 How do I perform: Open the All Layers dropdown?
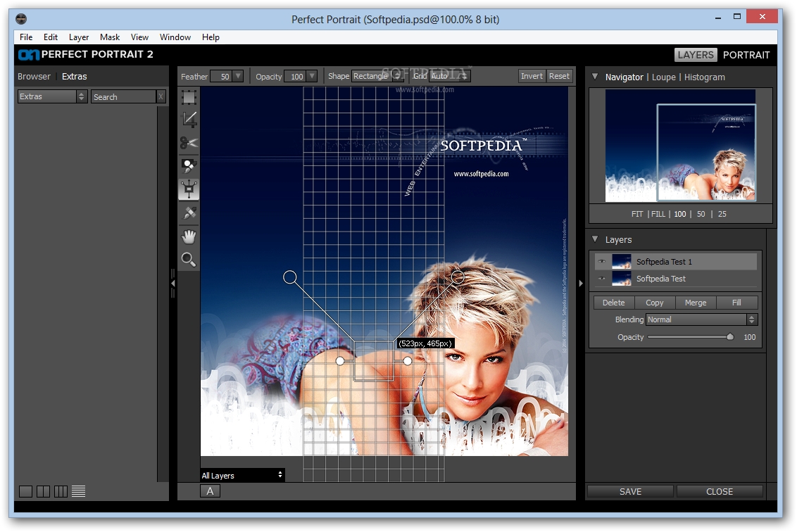(242, 476)
